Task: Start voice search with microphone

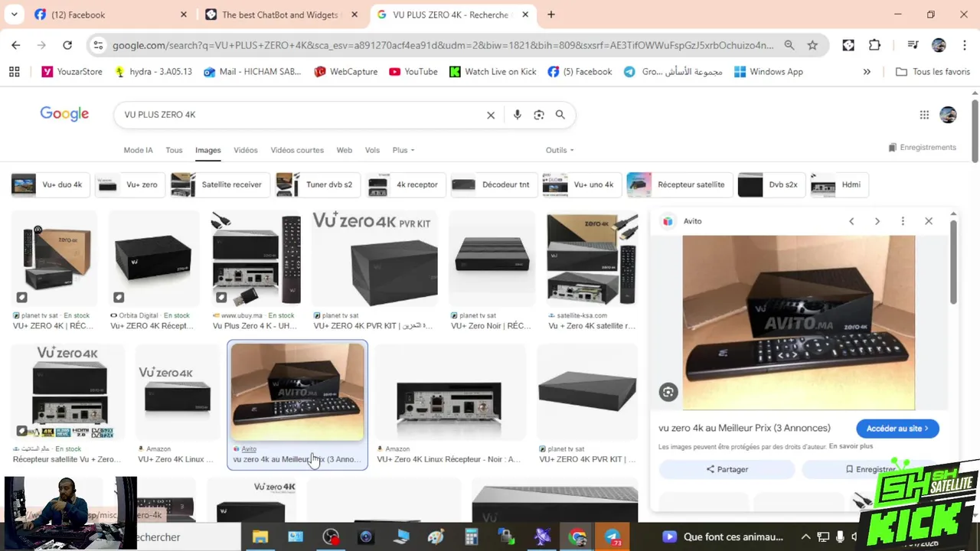Action: point(518,115)
